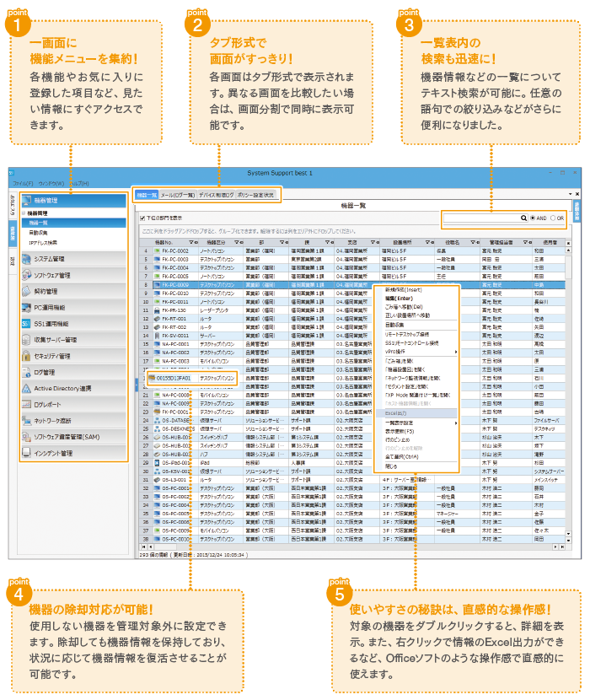Screen dimensions: 590x700
Task: Open the 収集サーバー管理 database icon
Action: click(27, 340)
